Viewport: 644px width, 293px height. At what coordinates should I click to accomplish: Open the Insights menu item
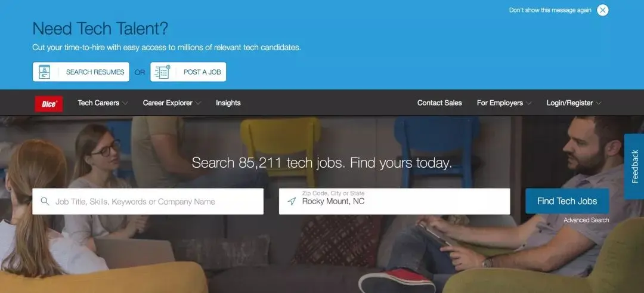(228, 103)
